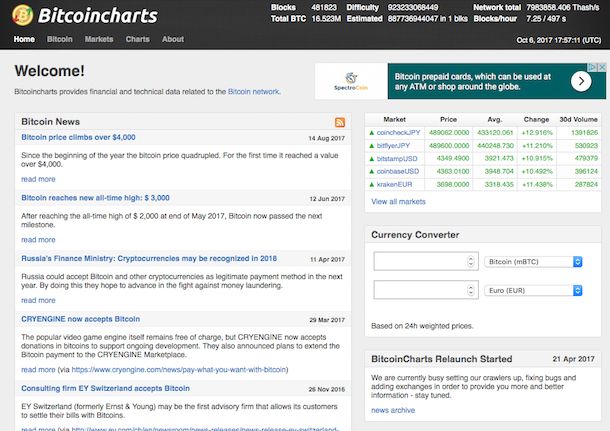The image size is (610, 431).
Task: Open the bitstampUSD market
Action: 397,159
